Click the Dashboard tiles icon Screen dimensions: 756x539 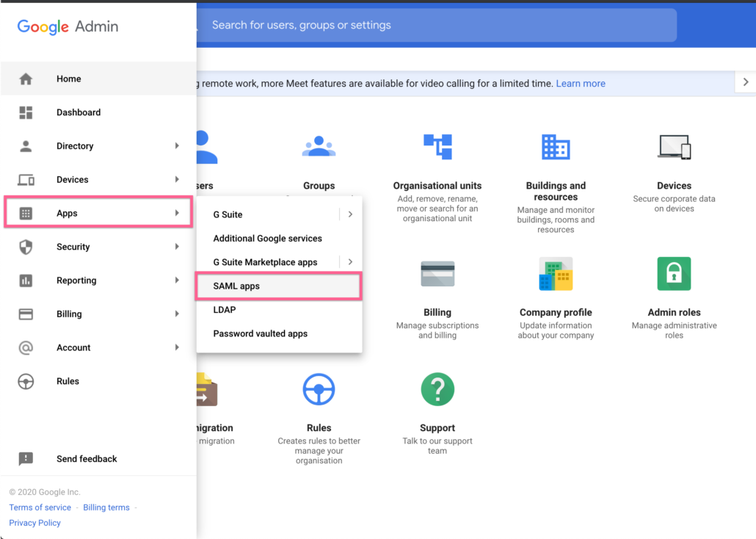coord(26,112)
